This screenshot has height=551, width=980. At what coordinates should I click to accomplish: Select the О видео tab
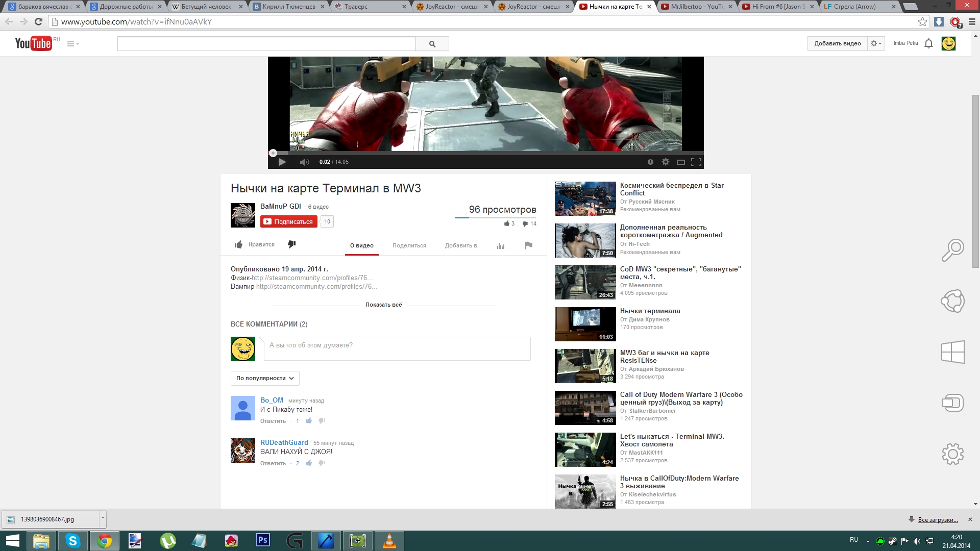(362, 245)
